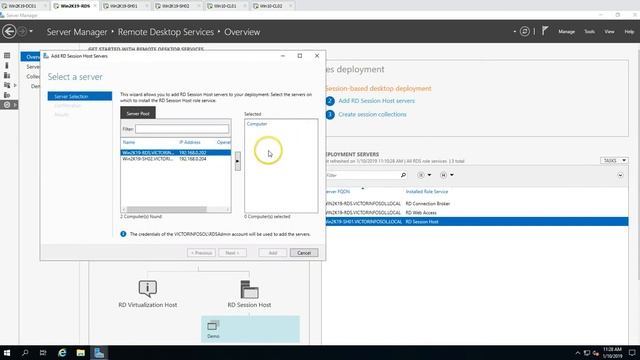Viewport: 640px width, 360px height.
Task: Click the wizard Previous button
Action: click(201, 253)
